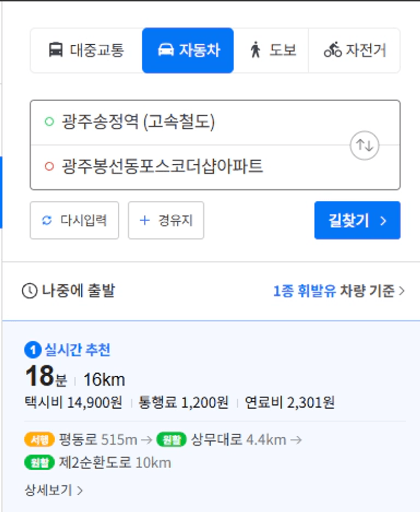Switch to the 대중교통 tab
This screenshot has width=420, height=512.
[86, 50]
